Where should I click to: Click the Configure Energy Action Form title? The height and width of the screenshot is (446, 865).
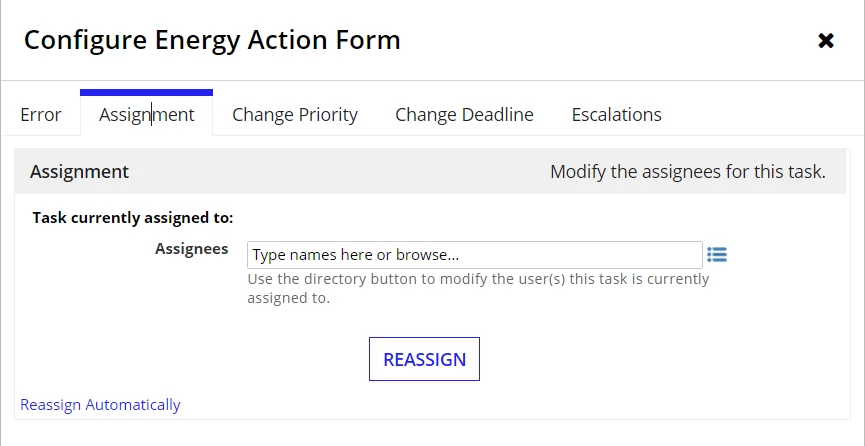[212, 40]
